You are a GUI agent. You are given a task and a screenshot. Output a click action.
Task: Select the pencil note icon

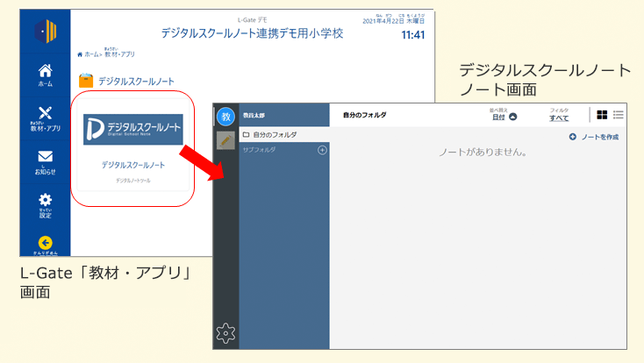coord(225,141)
